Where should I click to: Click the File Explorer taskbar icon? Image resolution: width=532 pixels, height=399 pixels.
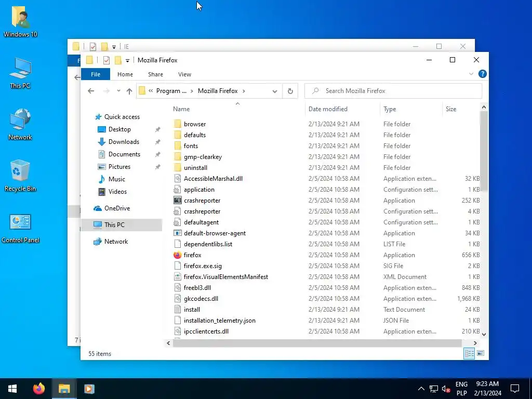coord(64,389)
